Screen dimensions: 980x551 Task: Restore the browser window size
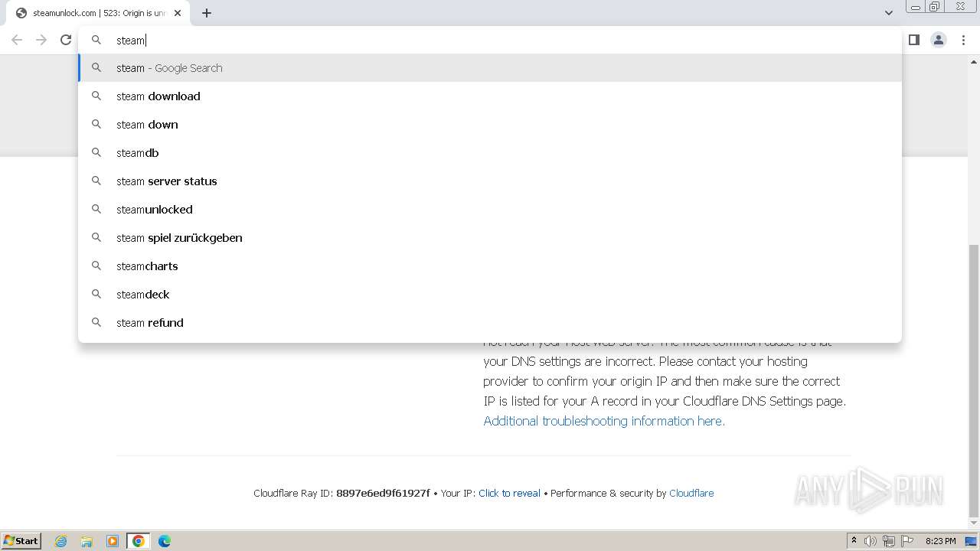click(x=935, y=6)
